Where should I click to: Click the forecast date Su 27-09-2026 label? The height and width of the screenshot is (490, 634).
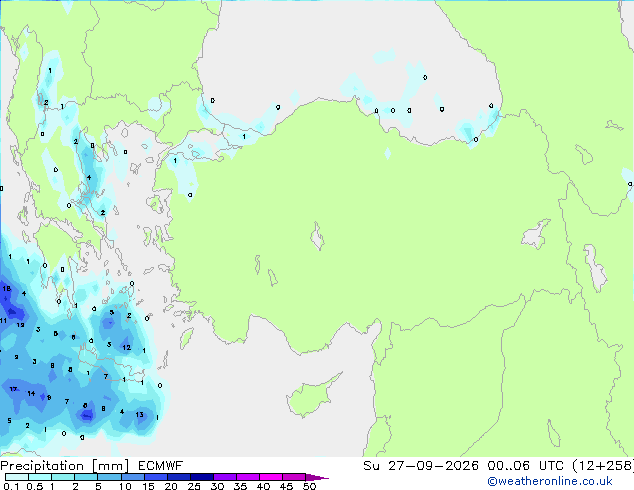pyautogui.click(x=421, y=466)
